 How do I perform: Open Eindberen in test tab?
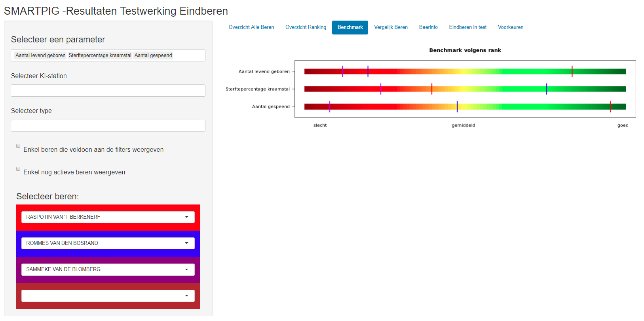[468, 27]
